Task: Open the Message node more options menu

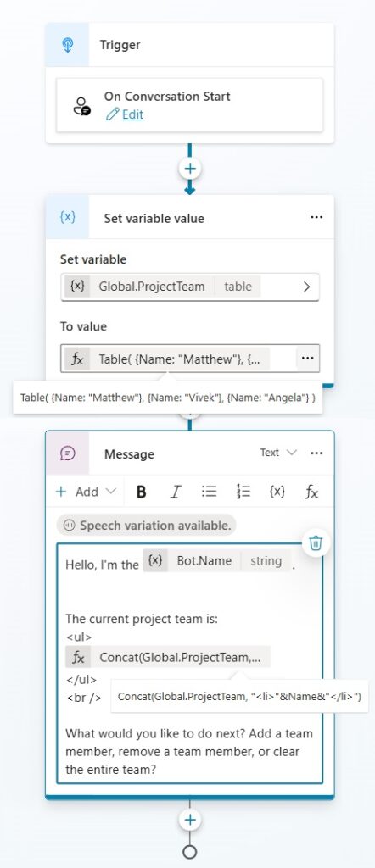Action: (316, 453)
